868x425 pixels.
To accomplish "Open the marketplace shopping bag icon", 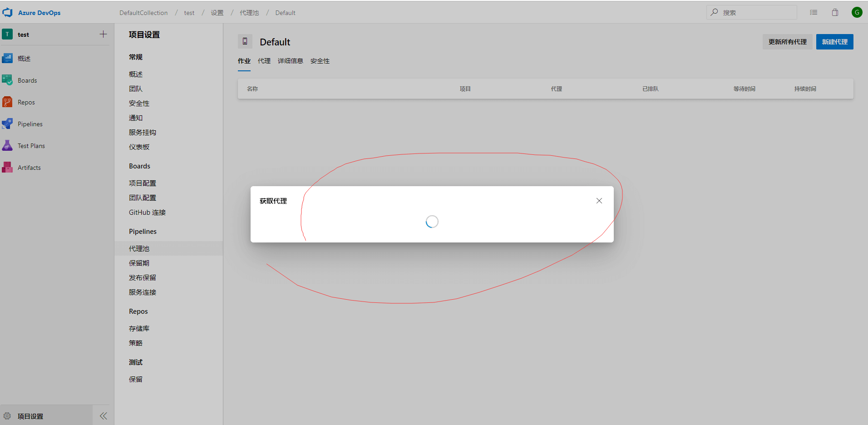I will tap(835, 13).
